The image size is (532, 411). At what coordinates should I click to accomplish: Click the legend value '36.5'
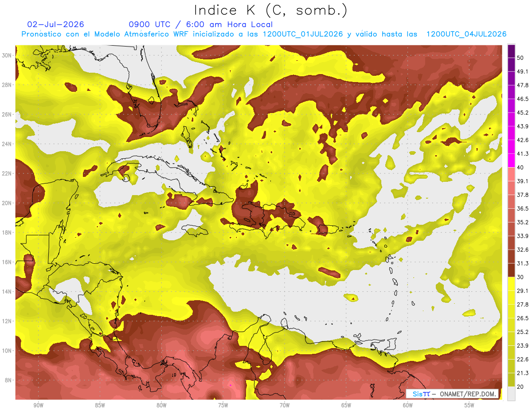tap(523, 208)
